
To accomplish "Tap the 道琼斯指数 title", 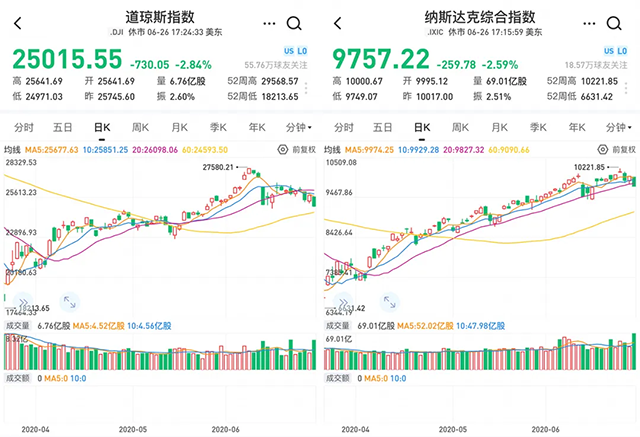I will (160, 17).
